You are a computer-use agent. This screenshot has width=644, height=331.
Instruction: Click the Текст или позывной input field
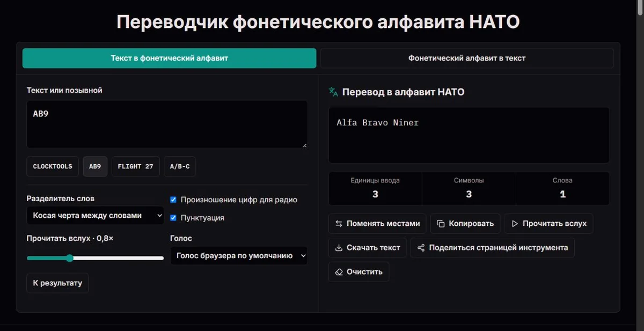[167, 124]
